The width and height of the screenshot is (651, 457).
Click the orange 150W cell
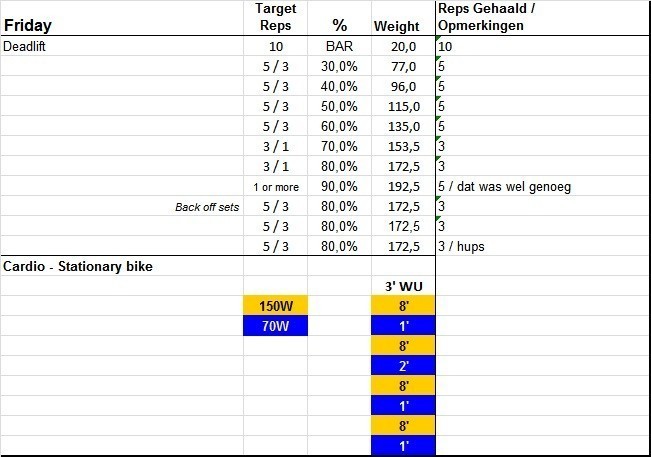point(275,306)
